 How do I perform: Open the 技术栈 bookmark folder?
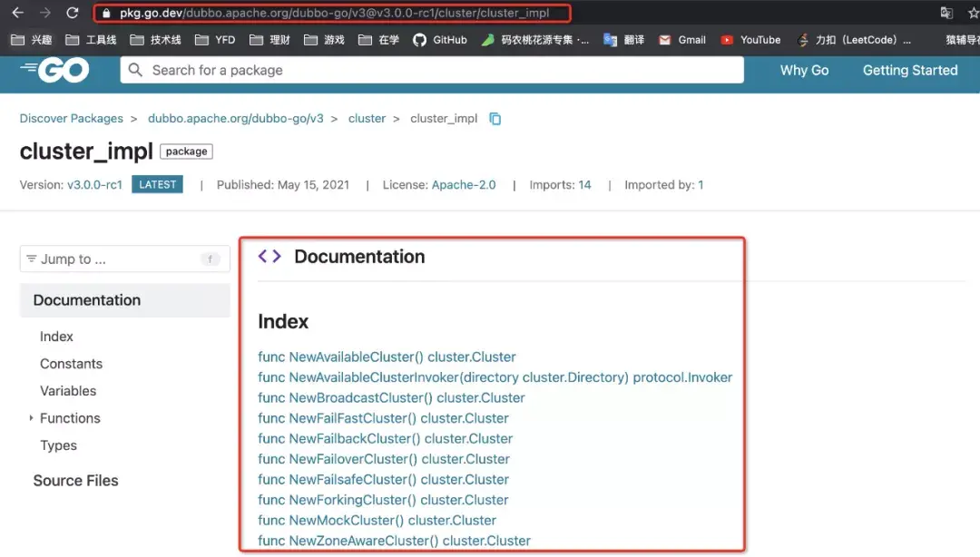tap(156, 40)
